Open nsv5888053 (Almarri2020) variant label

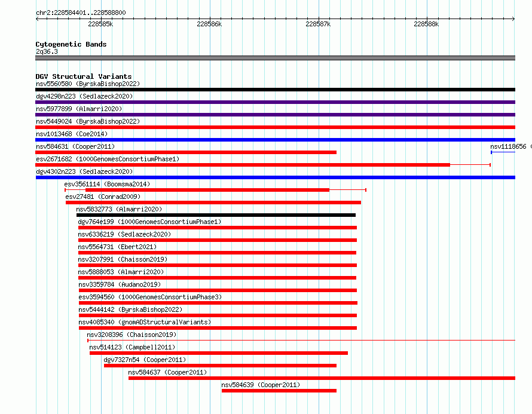121,272
